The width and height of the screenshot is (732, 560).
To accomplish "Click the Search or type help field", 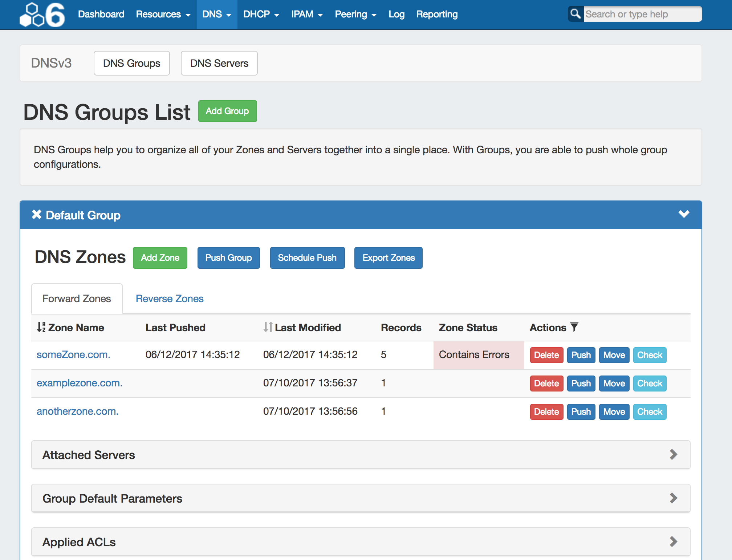I will click(642, 14).
